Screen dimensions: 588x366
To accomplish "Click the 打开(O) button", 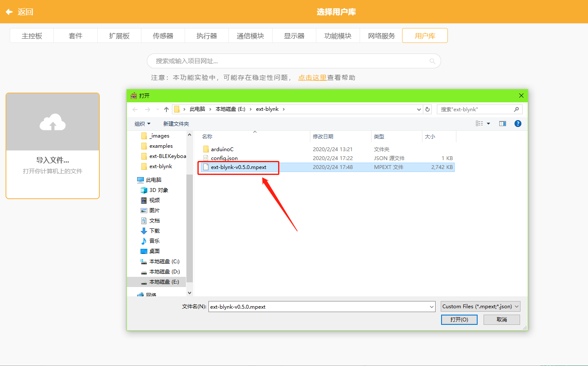I will 459,319.
